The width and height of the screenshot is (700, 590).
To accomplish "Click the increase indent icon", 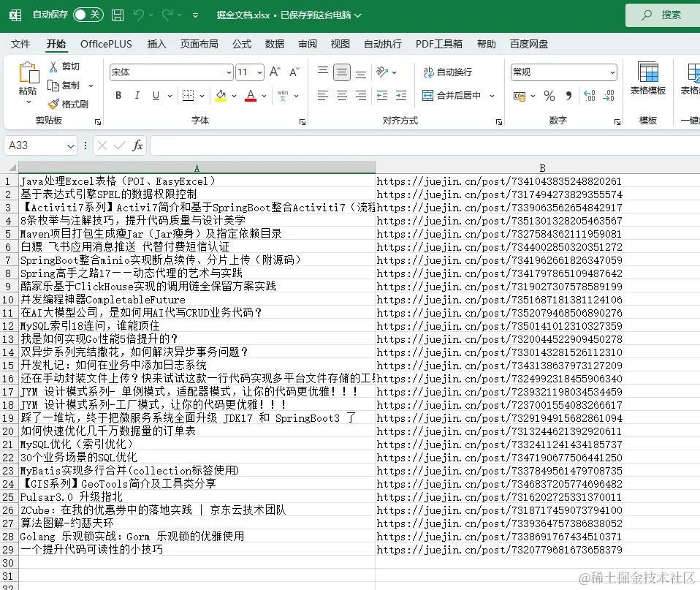I will click(401, 95).
